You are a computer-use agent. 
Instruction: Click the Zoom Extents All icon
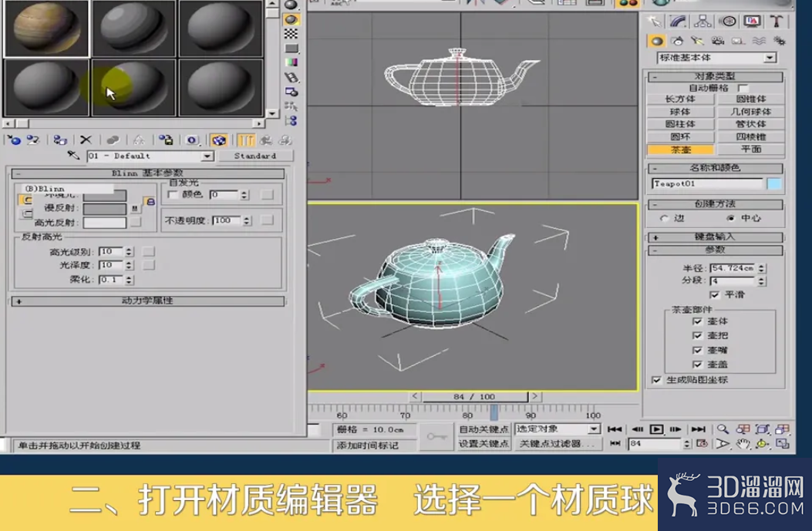click(x=783, y=429)
